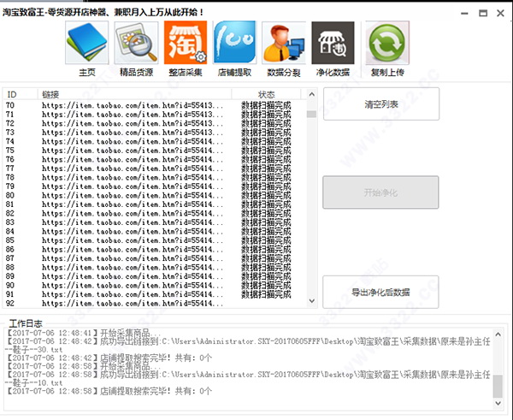
Task: Click 数据扫描完成 status in row 70
Action: point(266,105)
